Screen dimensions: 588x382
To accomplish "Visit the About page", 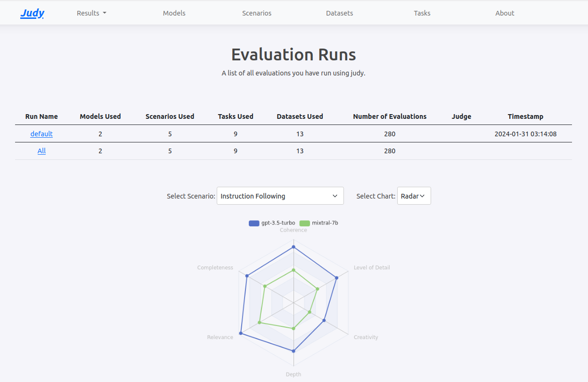I will point(505,13).
